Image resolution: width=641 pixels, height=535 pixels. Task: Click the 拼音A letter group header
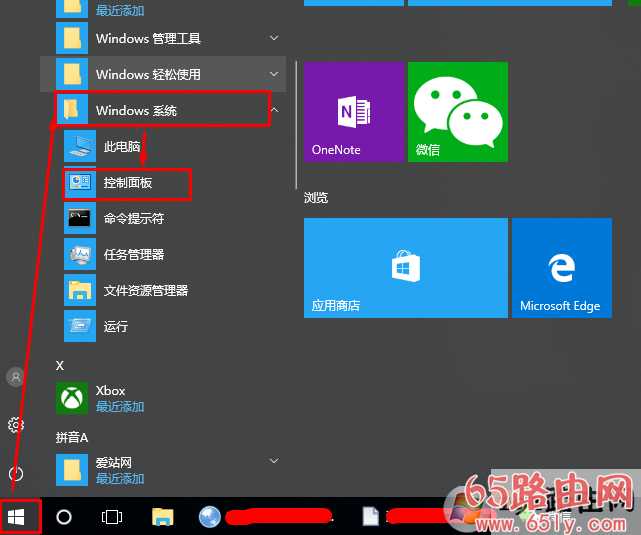(72, 438)
